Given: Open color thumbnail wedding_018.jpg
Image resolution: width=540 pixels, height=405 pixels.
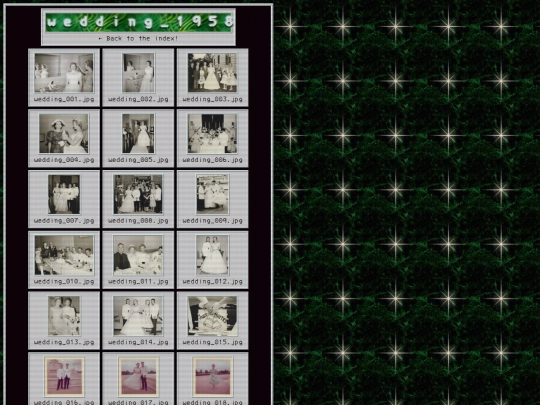Looking at the screenshot, I should tap(212, 377).
